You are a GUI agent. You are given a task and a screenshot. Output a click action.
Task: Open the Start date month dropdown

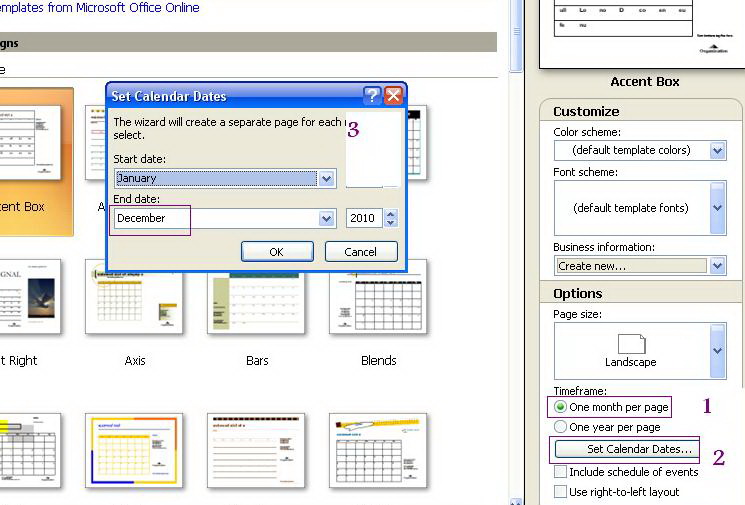pyautogui.click(x=326, y=179)
